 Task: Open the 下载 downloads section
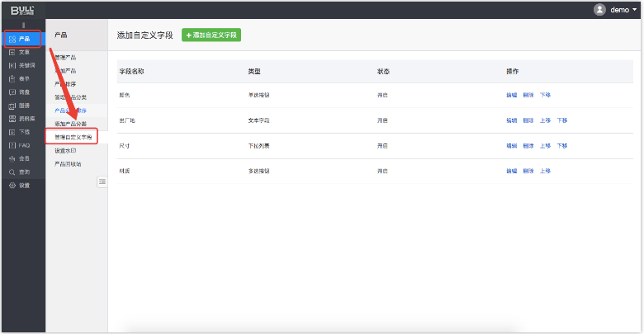23,132
